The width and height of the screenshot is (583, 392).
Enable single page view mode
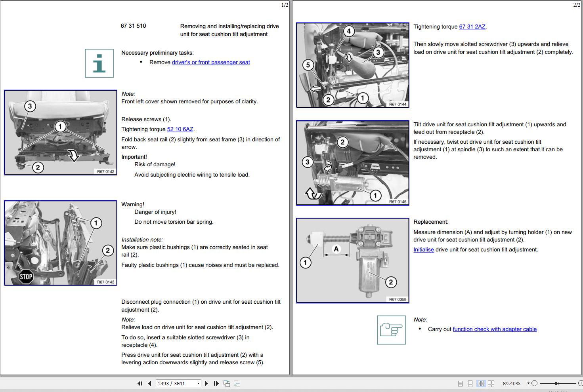[x=460, y=383]
